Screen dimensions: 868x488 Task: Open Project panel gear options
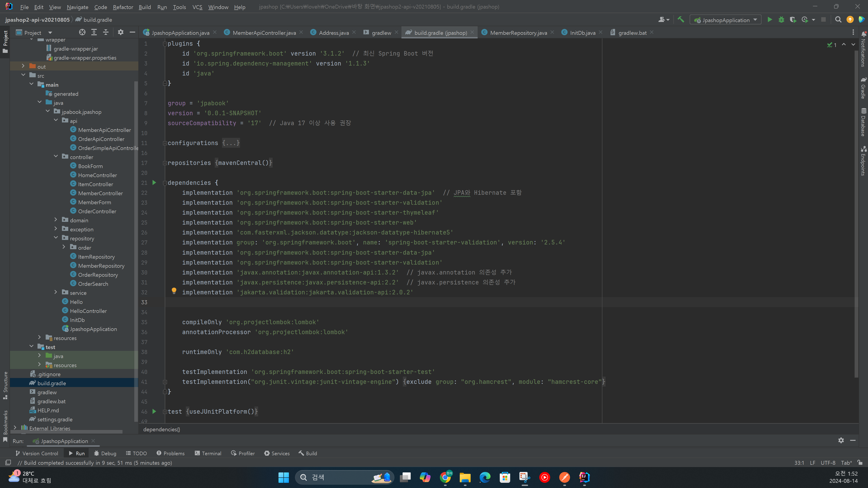121,32
